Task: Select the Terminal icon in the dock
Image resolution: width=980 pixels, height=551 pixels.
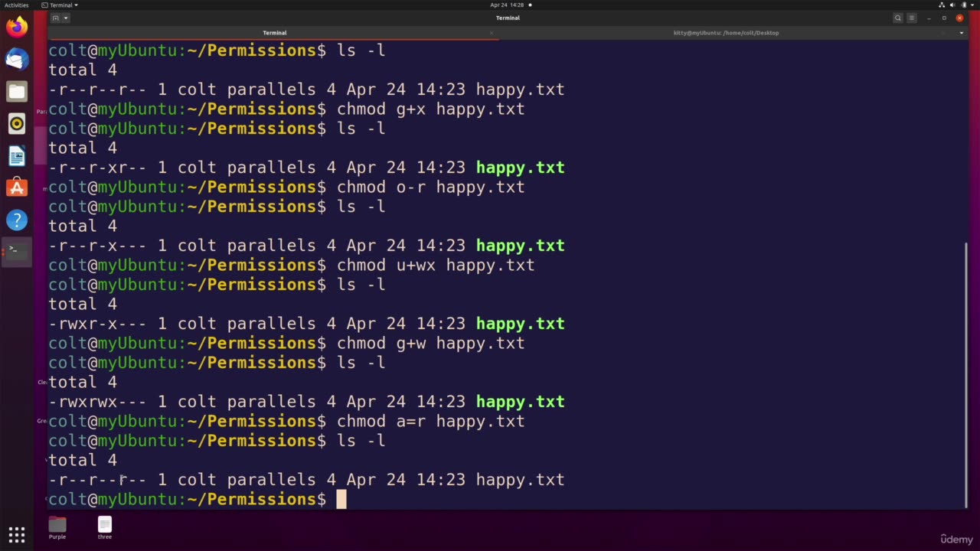Action: [17, 251]
